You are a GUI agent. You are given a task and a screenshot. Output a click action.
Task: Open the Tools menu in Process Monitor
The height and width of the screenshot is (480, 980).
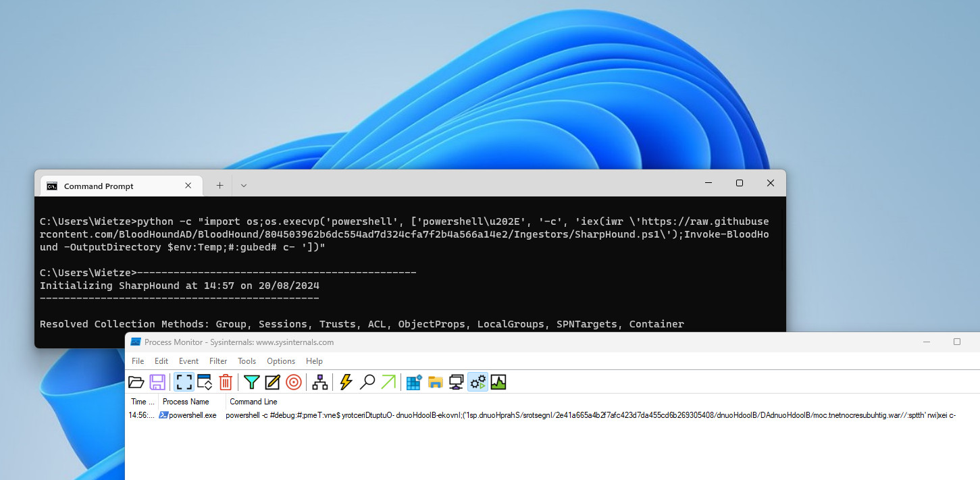[x=247, y=361]
